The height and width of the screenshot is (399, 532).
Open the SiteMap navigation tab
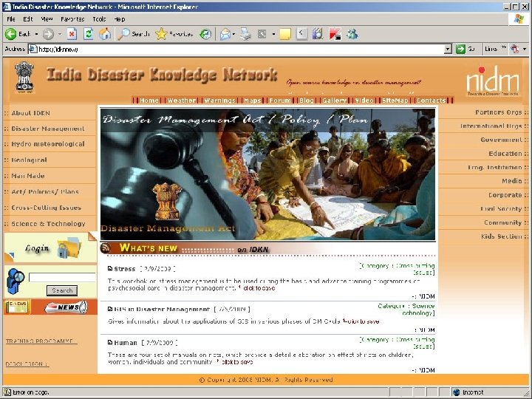(x=395, y=100)
